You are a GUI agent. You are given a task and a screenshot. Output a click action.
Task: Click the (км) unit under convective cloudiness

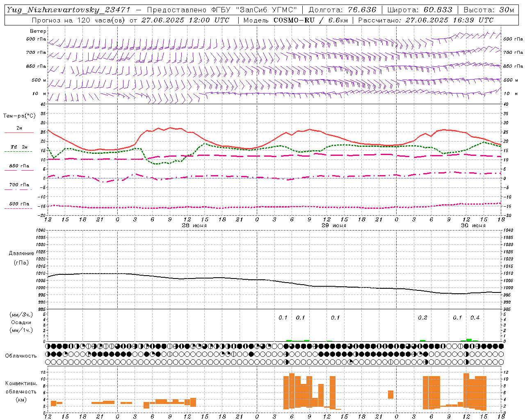pos(21,399)
